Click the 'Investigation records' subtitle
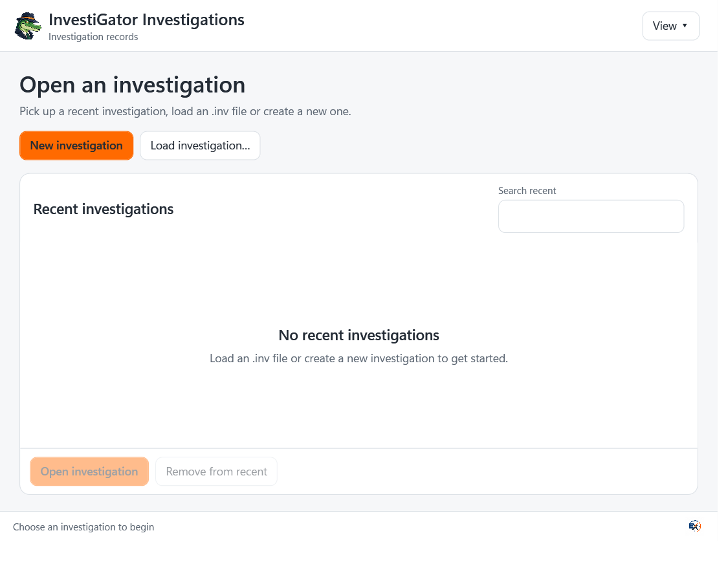728x566 pixels. [93, 37]
